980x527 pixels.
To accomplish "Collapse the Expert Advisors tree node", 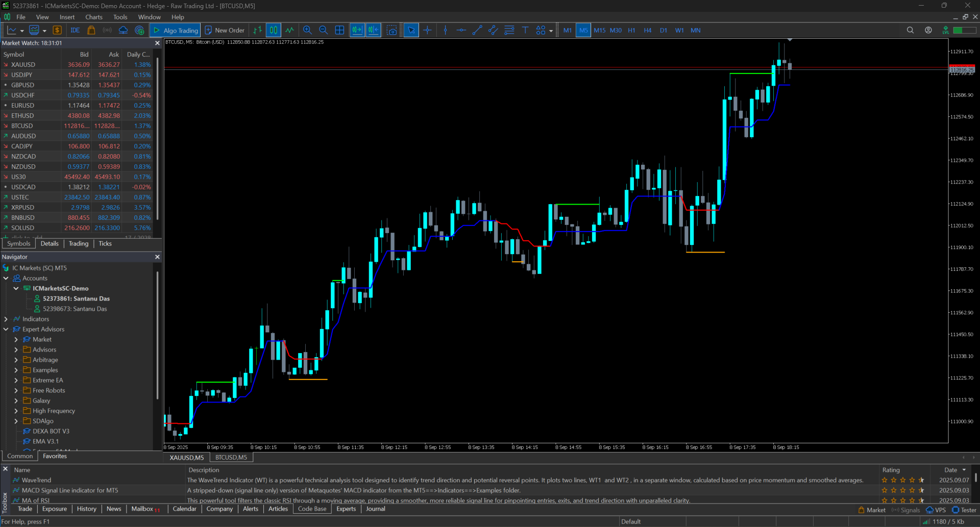I will (x=6, y=329).
